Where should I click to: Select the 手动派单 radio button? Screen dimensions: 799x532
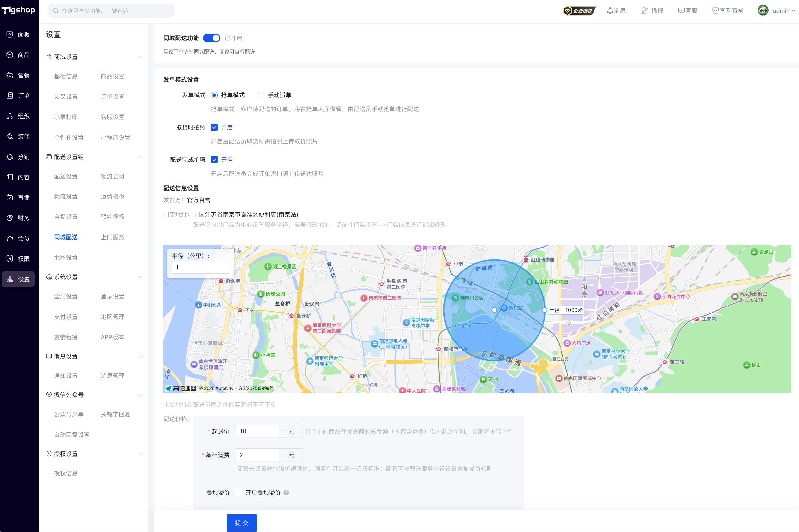(x=260, y=95)
